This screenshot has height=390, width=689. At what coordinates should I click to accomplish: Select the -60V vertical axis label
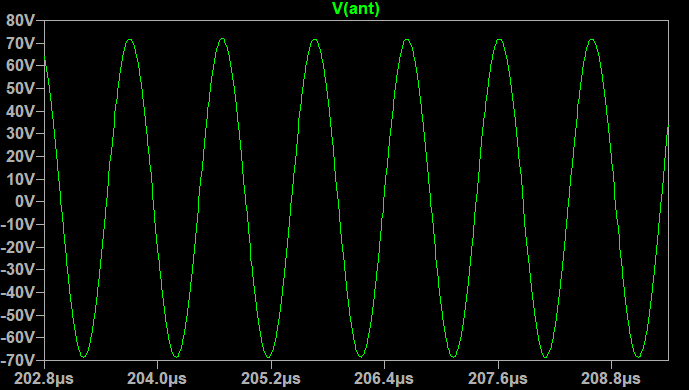(18, 337)
